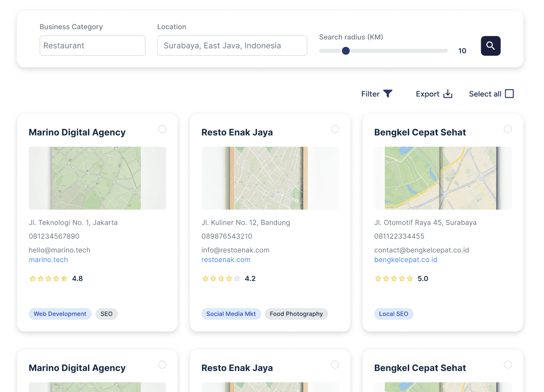The height and width of the screenshot is (392, 544).
Task: Tick the Select all checkbox
Action: pos(509,94)
